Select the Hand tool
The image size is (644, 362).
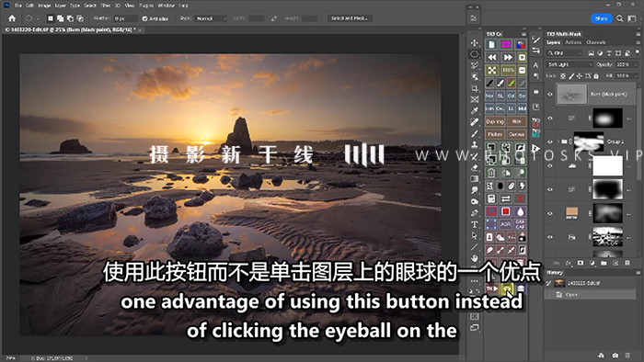475,258
